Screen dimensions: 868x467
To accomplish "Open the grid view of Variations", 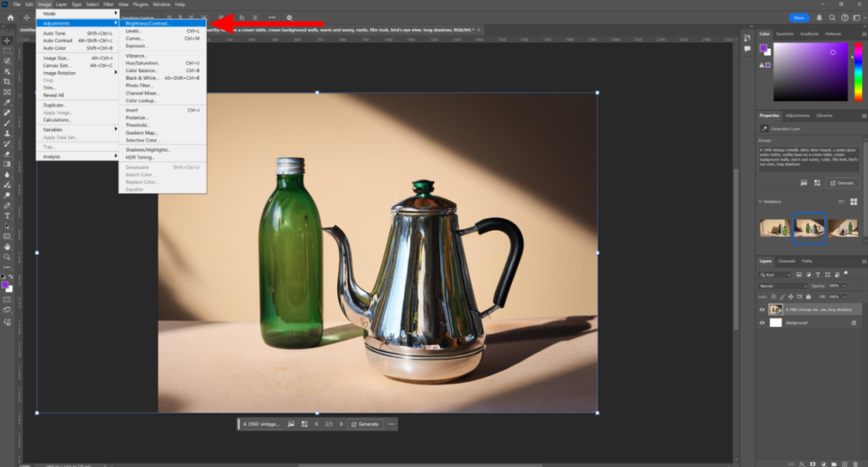I will point(854,202).
